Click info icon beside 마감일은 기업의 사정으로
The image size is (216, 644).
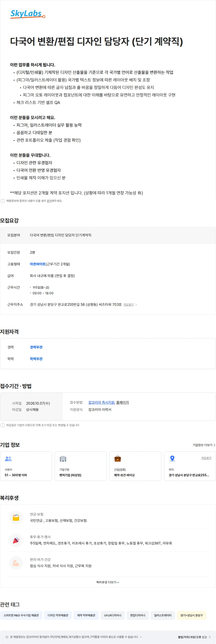coord(3,425)
